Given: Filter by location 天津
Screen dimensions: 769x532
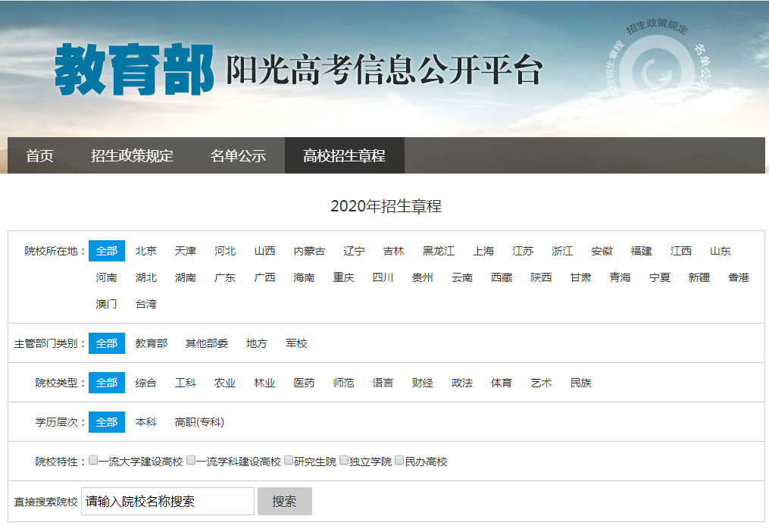Looking at the screenshot, I should click(186, 251).
